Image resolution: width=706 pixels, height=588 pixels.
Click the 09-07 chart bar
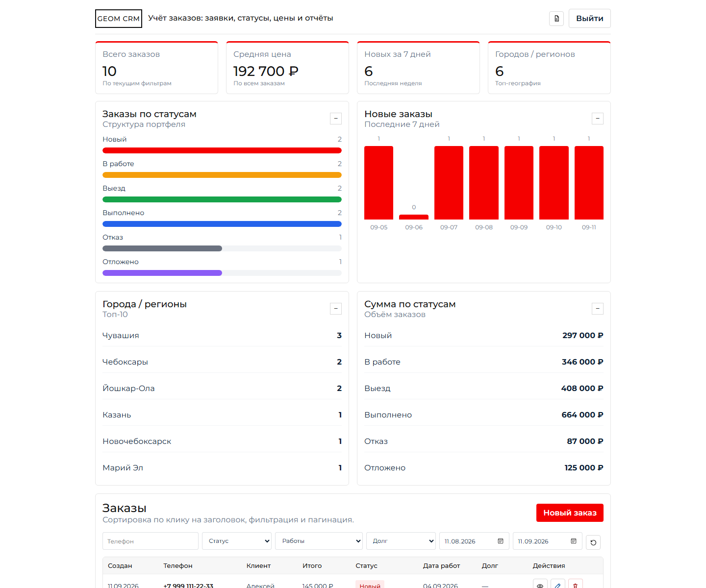tap(449, 183)
